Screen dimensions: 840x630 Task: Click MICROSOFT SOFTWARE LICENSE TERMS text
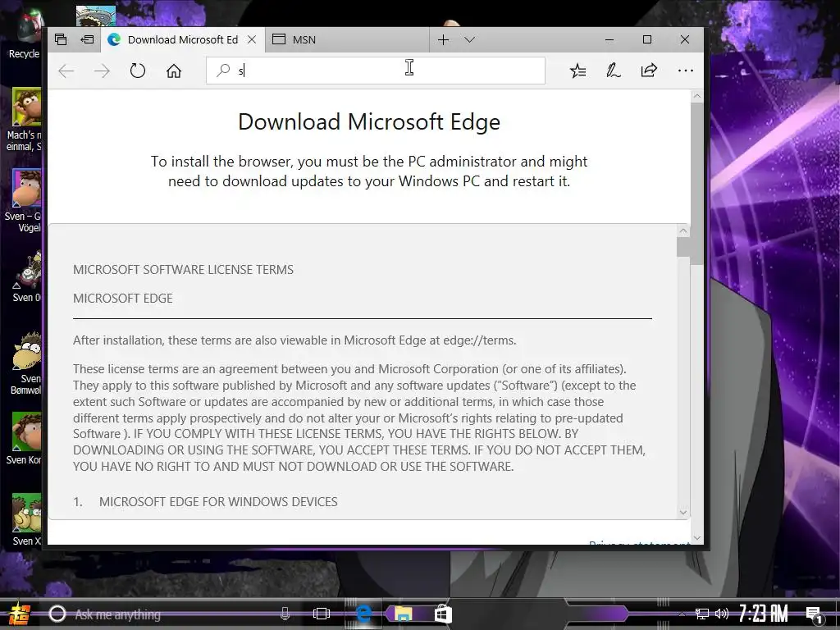click(x=183, y=269)
